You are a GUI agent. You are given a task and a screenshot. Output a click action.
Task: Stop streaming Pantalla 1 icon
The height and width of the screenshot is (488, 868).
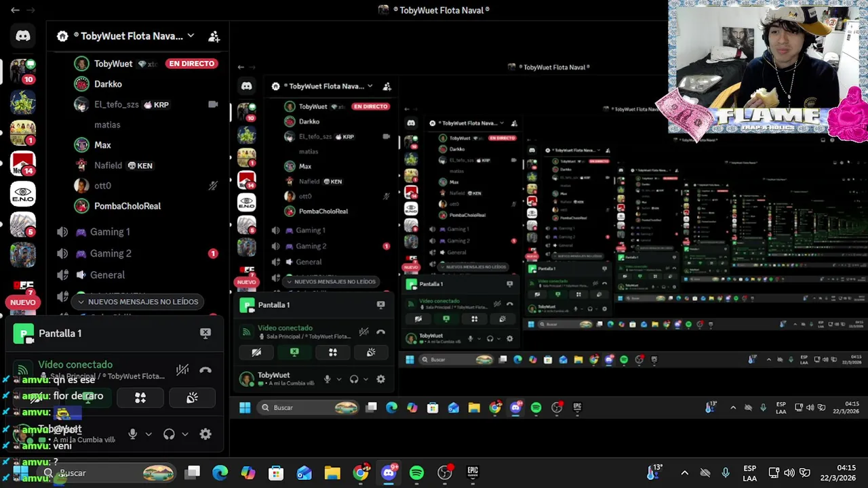click(x=205, y=333)
